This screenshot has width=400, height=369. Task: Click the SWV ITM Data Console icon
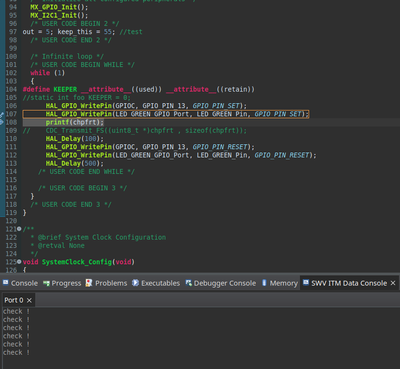[x=306, y=283]
